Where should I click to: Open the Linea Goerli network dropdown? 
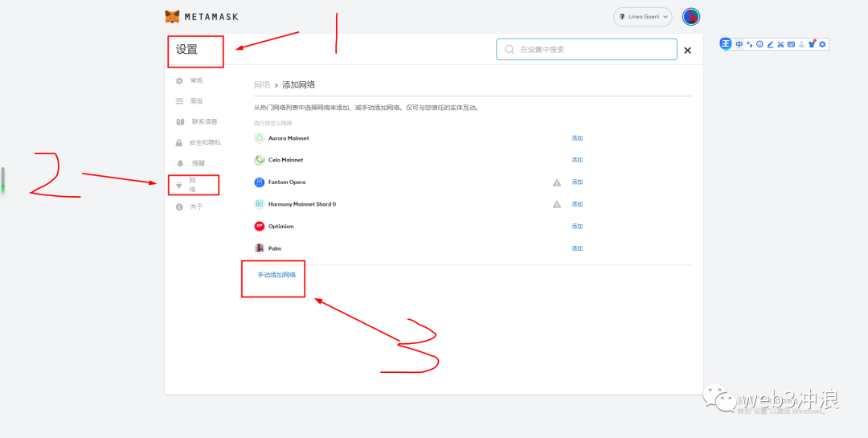click(x=643, y=17)
